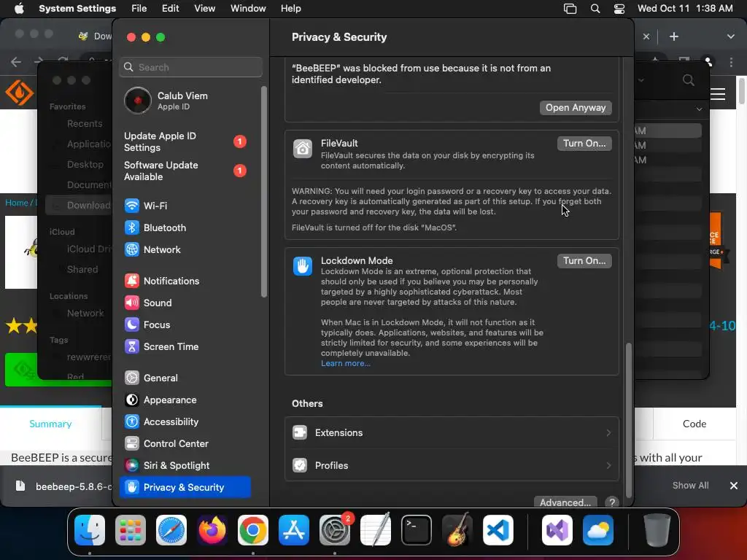Click the settings Search field
The height and width of the screenshot is (560, 747).
190,67
